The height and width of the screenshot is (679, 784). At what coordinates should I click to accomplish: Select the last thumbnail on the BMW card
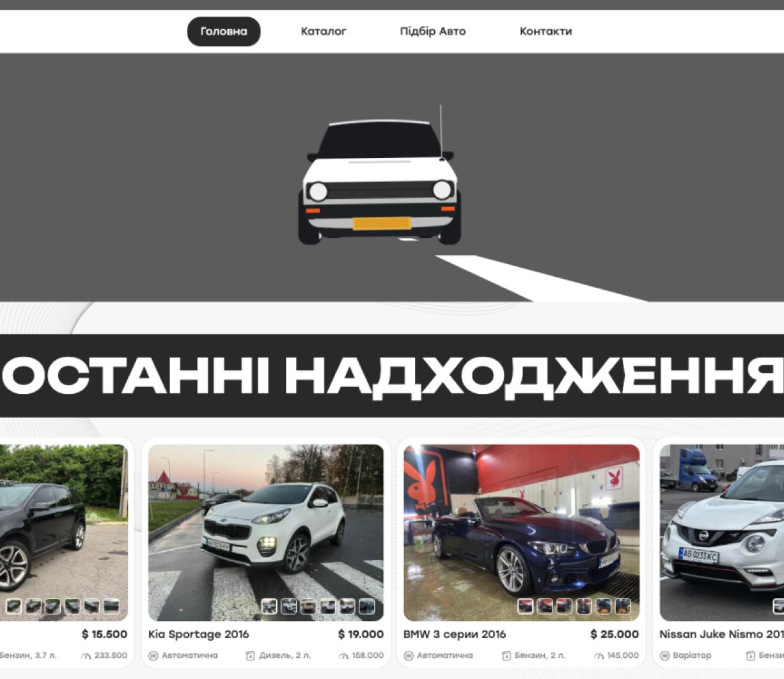pos(625,608)
